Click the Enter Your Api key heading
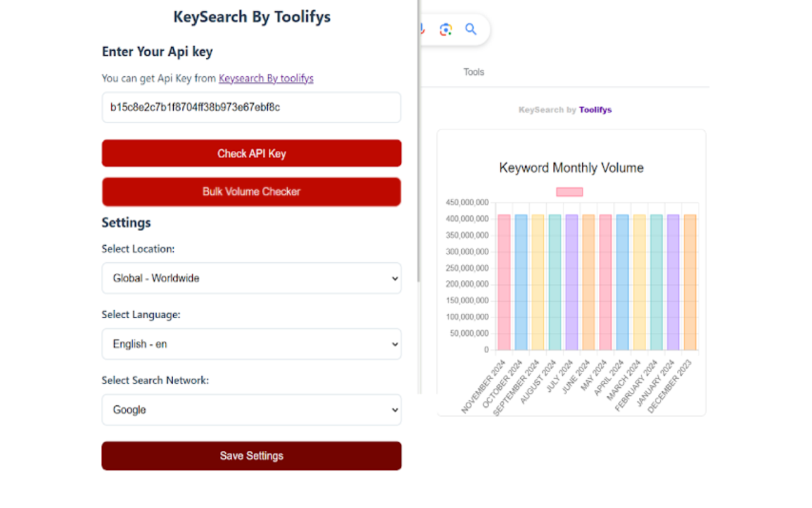The width and height of the screenshot is (812, 508). tap(157, 51)
